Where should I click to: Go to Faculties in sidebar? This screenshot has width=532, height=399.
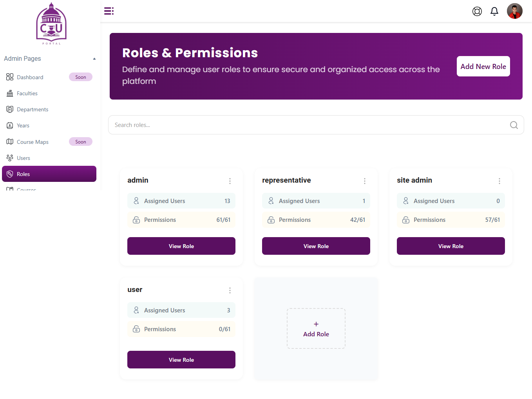(27, 93)
